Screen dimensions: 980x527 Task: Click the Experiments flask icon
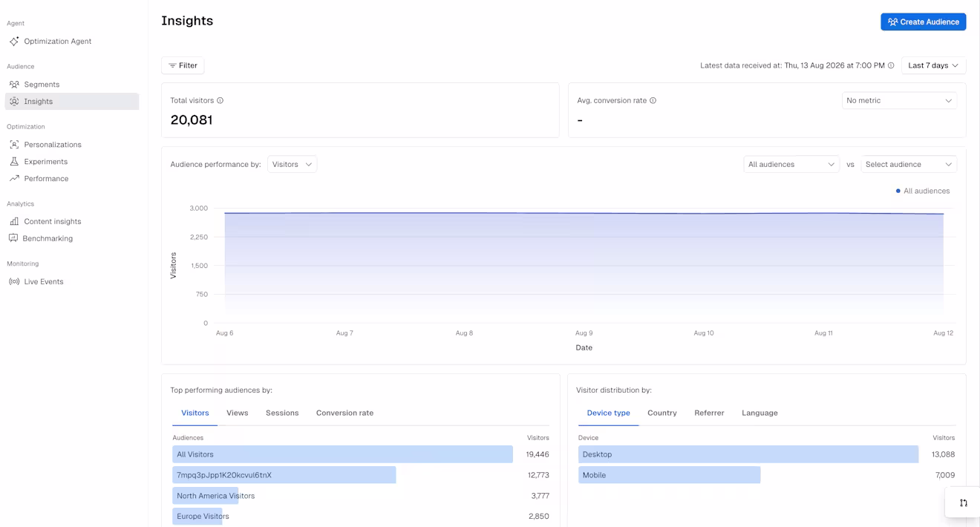click(14, 162)
